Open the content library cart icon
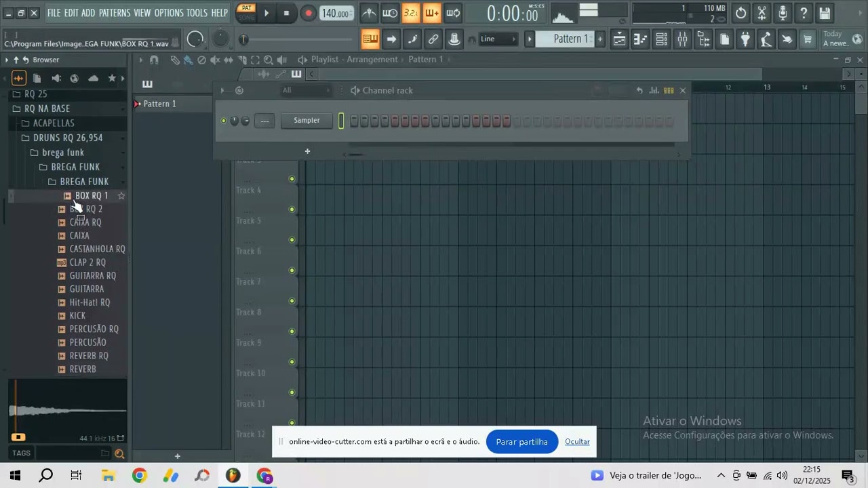Viewport: 868px width, 488px height. coord(808,39)
